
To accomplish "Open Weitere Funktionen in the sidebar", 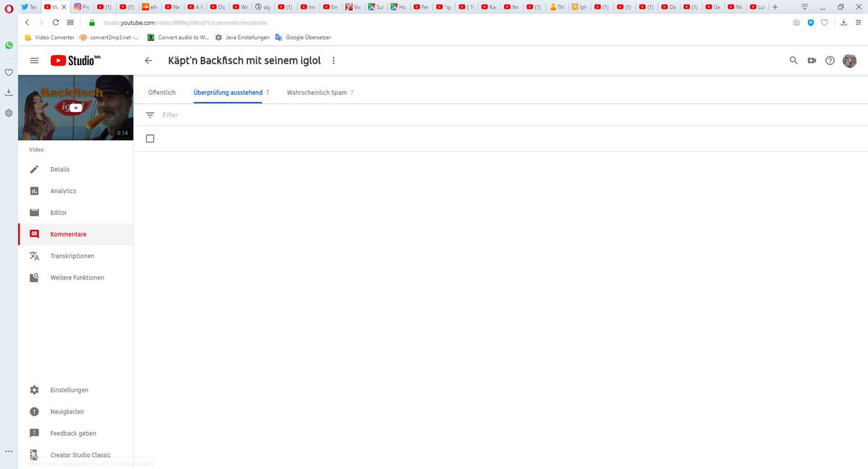I will tap(76, 277).
